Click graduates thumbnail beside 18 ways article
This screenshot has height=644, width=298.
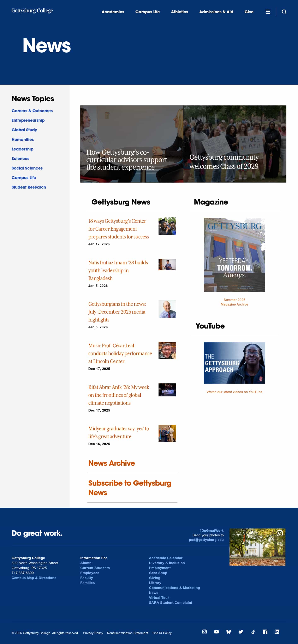point(167,226)
